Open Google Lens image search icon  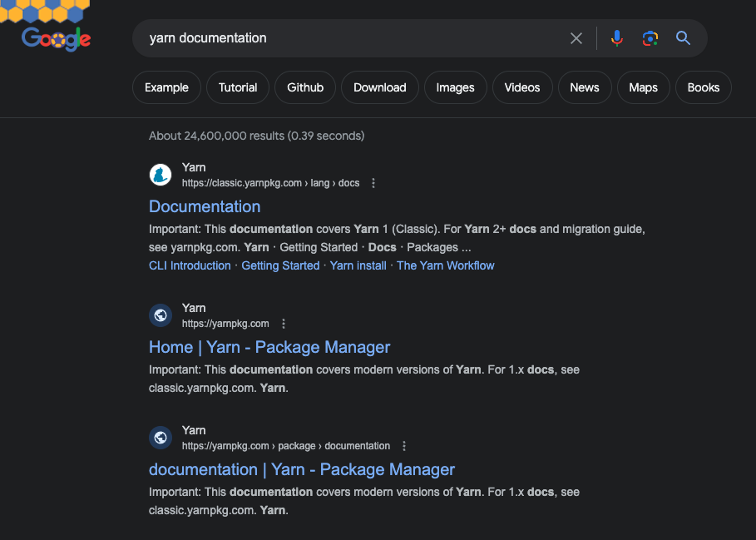(650, 38)
